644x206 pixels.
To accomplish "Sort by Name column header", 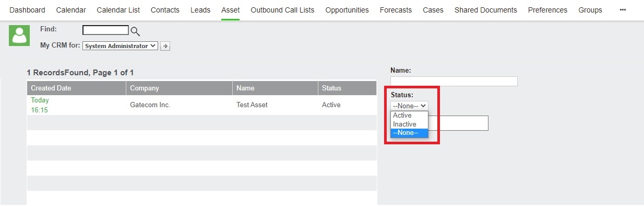I will tap(275, 88).
